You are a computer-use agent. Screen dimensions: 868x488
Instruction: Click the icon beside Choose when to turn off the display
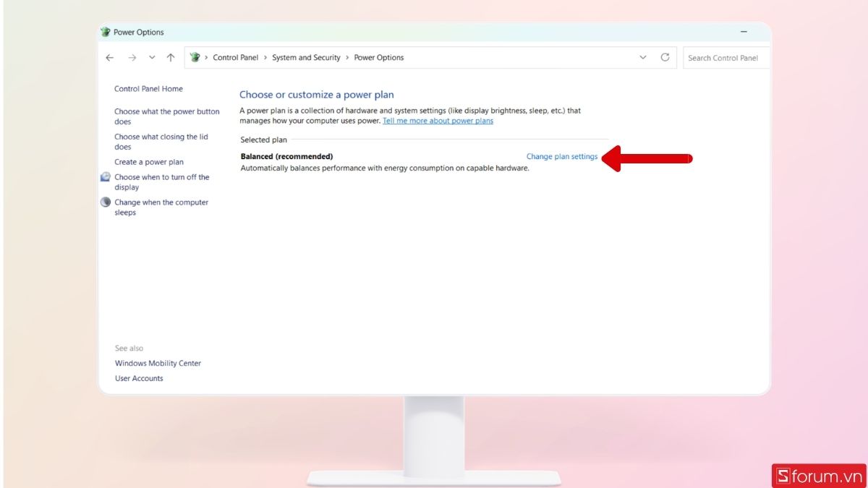(x=105, y=176)
